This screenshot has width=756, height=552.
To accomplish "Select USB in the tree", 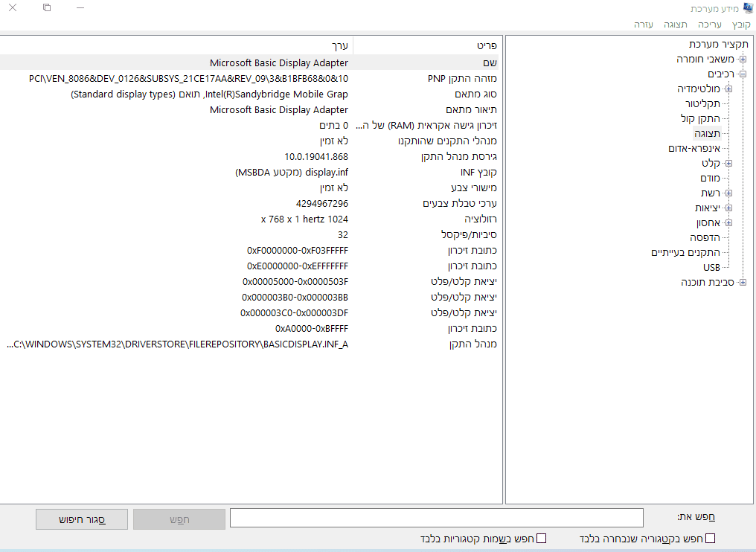I will (x=711, y=268).
